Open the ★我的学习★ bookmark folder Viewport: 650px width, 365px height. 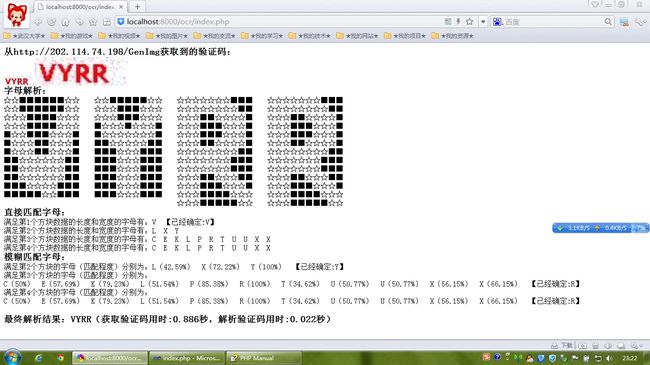coord(262,36)
